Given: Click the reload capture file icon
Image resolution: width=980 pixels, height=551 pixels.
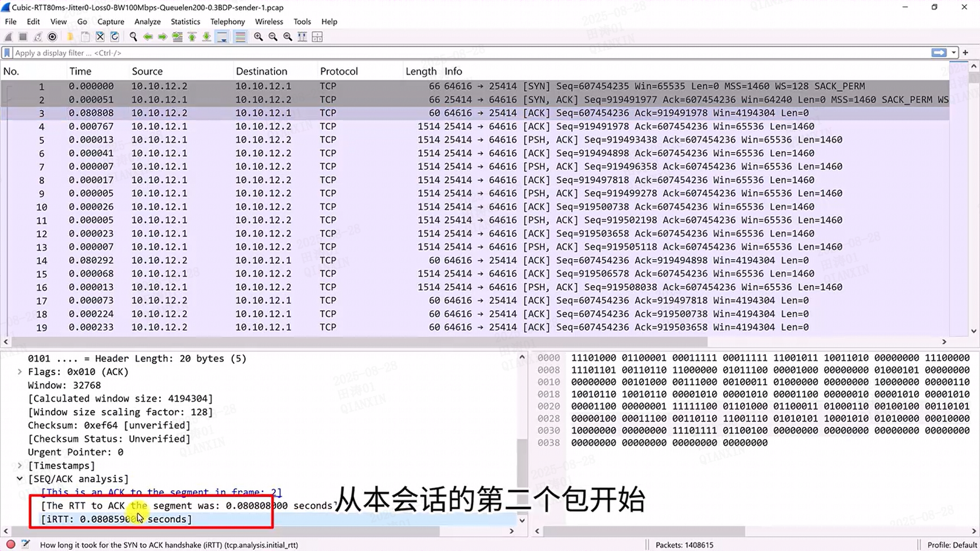Looking at the screenshot, I should [115, 37].
